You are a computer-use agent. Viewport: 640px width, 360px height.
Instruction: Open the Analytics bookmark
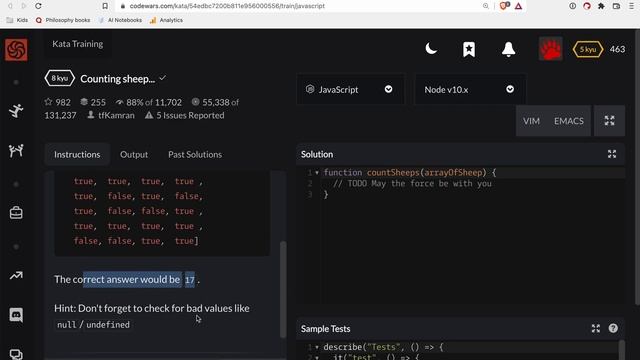166,20
